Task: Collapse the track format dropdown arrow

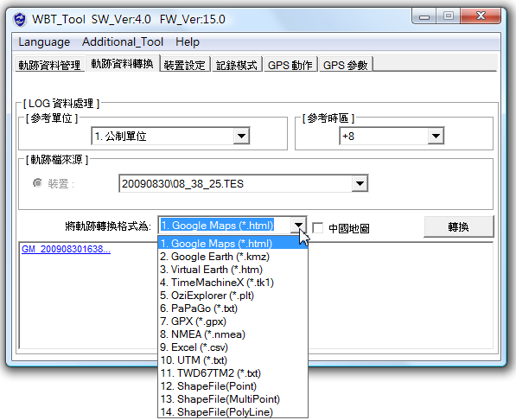Action: tap(298, 226)
